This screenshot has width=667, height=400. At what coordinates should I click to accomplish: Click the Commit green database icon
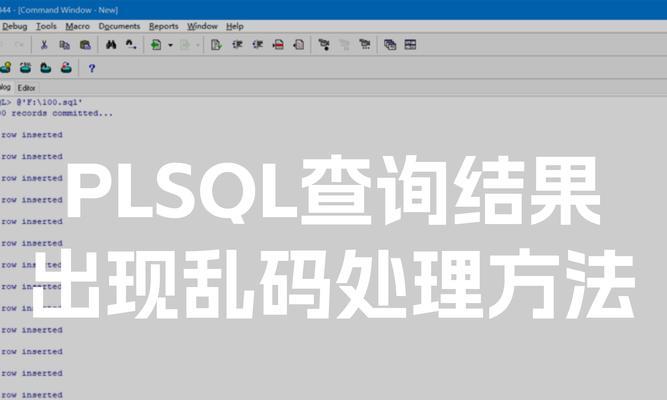[46, 67]
